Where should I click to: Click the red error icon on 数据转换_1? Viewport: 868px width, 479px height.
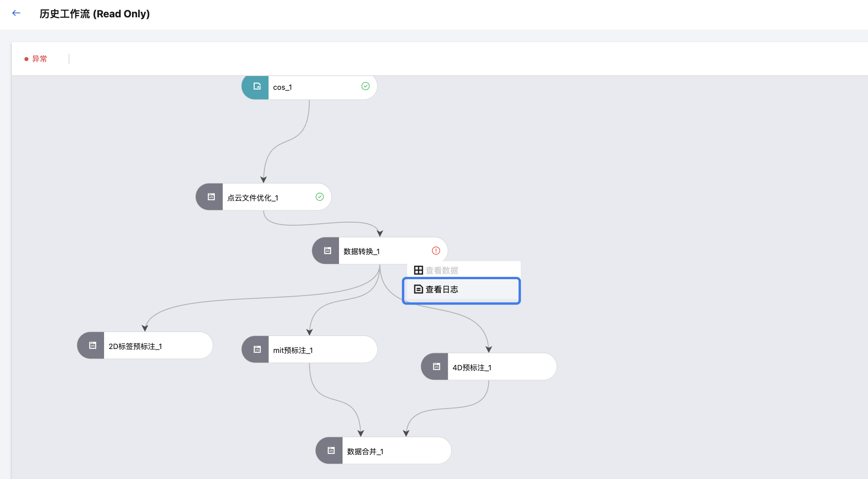click(x=436, y=251)
